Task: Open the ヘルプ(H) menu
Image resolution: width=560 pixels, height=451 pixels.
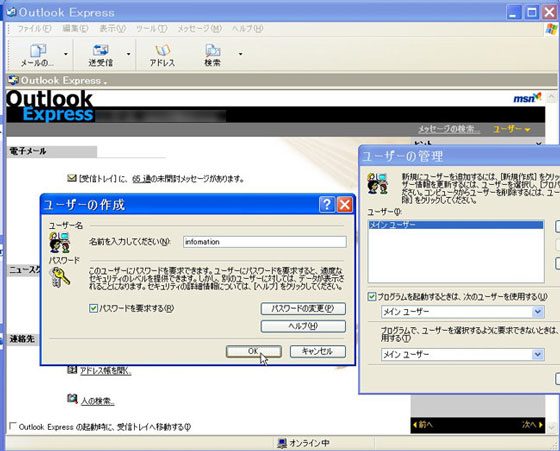Action: point(248,29)
